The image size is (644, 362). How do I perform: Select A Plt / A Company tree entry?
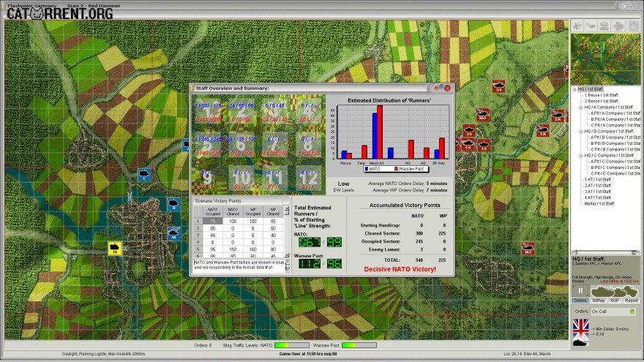click(615, 113)
